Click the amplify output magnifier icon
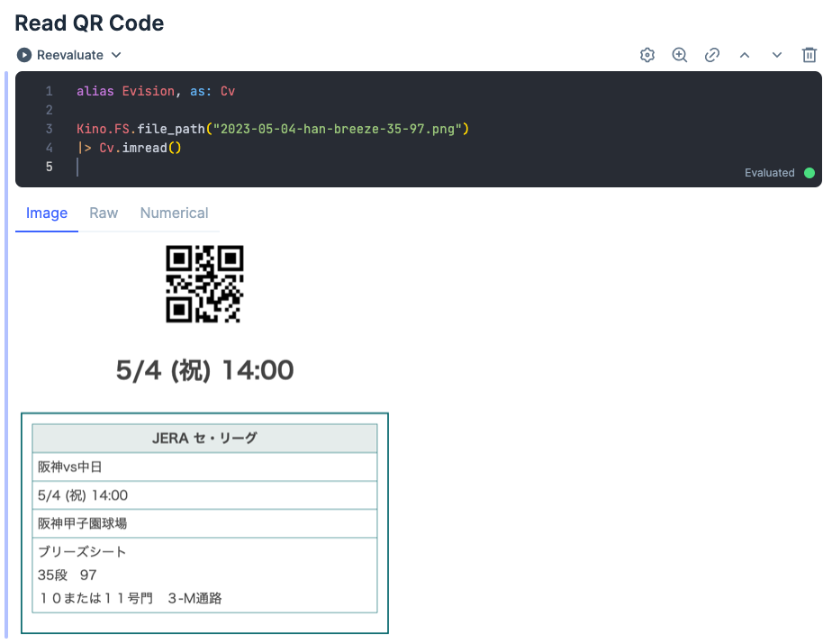The image size is (832, 644). 679,55
